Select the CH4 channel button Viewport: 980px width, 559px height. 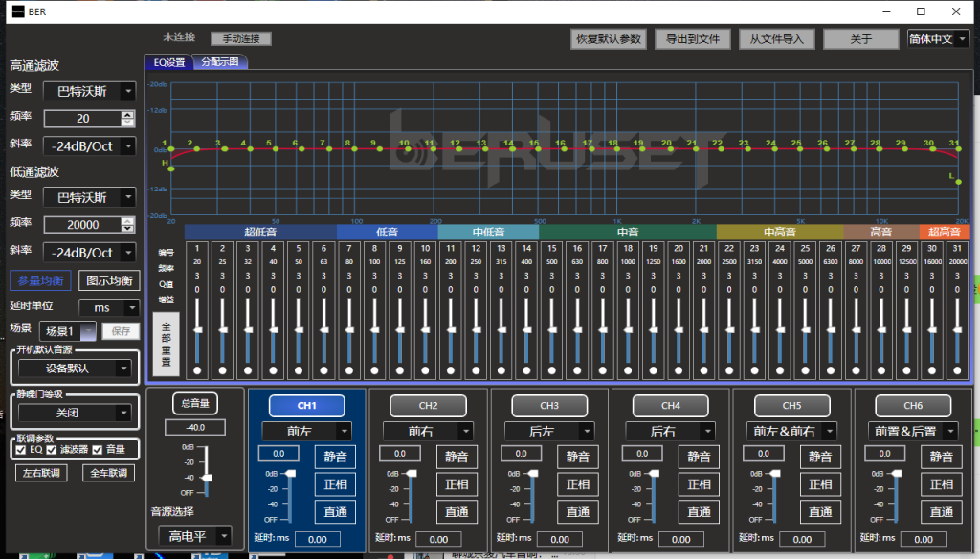[671, 406]
